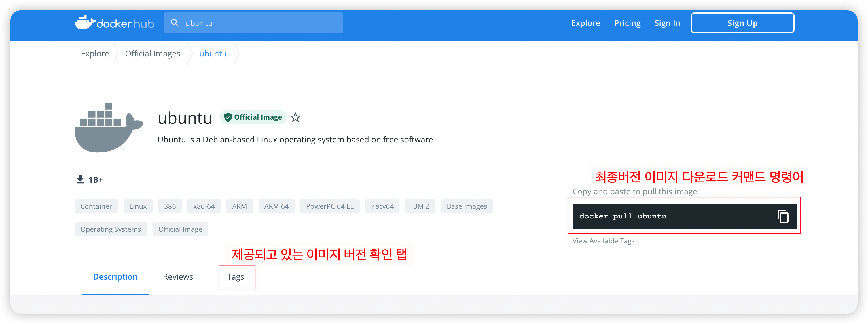Select the Description tab
This screenshot has height=324, width=868.
pyautogui.click(x=115, y=277)
